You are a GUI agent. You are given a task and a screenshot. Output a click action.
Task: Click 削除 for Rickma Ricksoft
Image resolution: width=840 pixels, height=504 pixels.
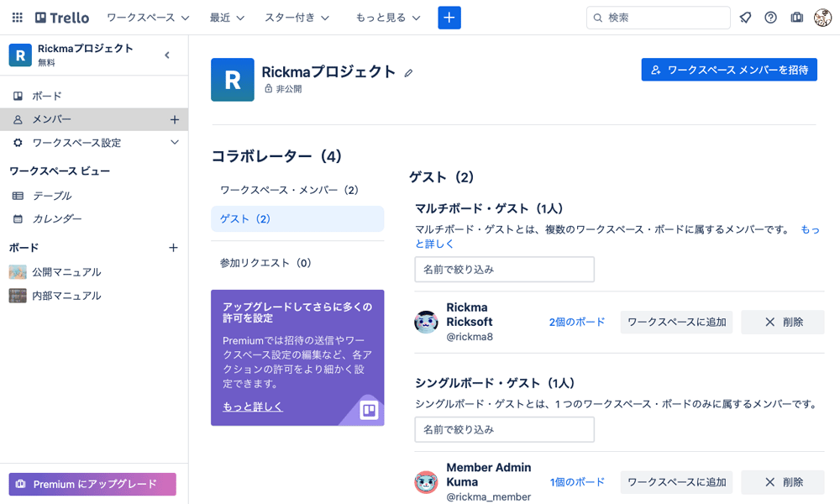tap(783, 322)
